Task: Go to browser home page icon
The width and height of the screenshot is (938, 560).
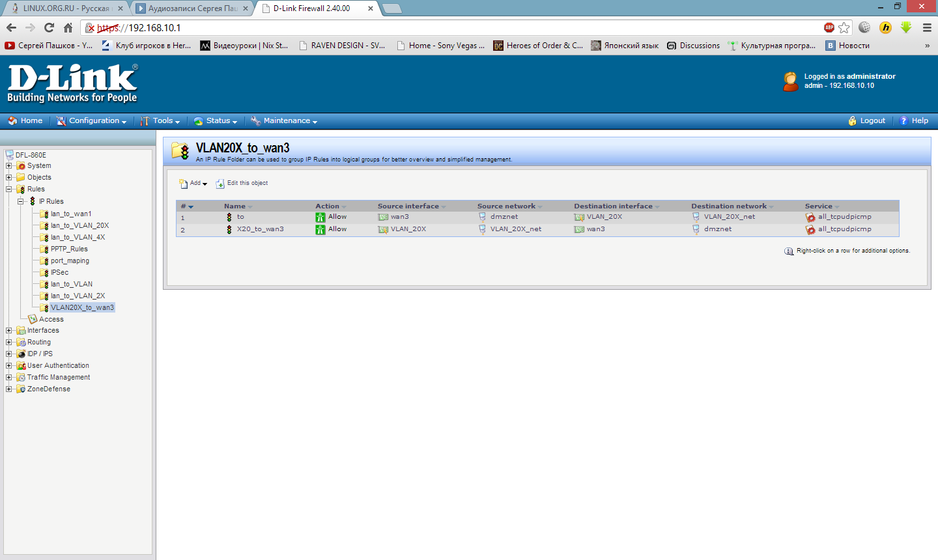Action: (68, 27)
